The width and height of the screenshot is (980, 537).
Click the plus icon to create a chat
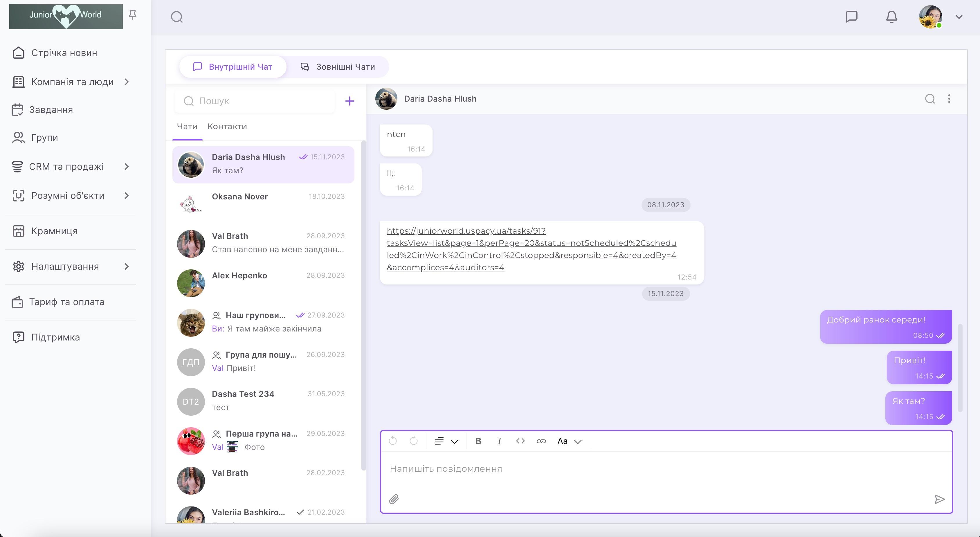click(x=349, y=101)
